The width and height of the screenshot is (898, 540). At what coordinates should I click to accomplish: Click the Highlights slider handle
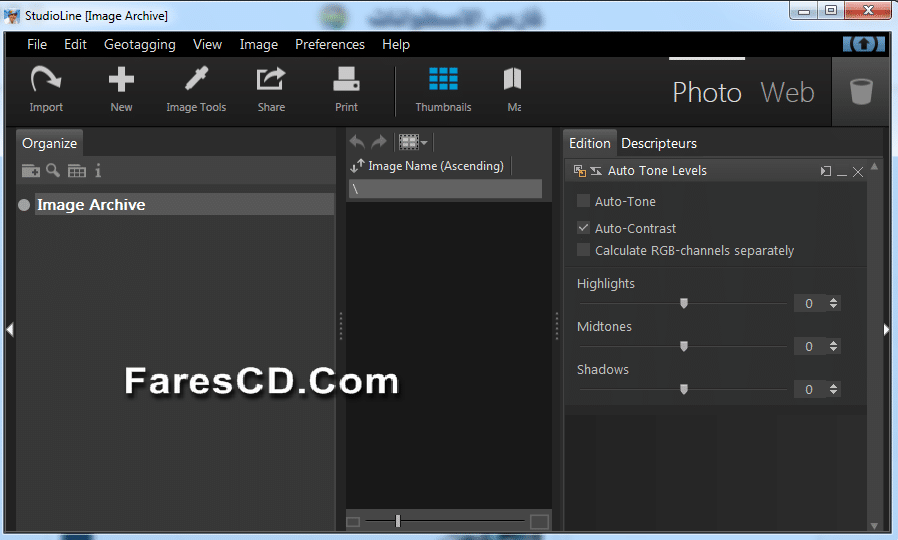[x=684, y=303]
